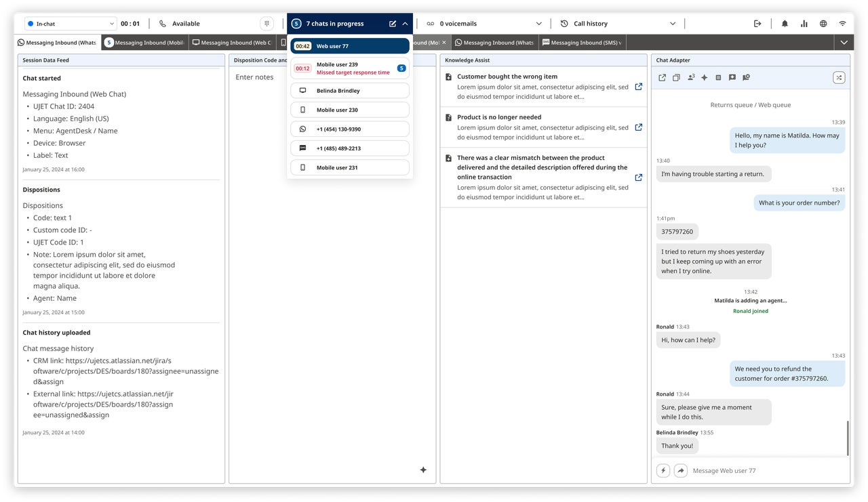Copy the chat transcript
The width and height of the screenshot is (868, 502).
point(676,77)
